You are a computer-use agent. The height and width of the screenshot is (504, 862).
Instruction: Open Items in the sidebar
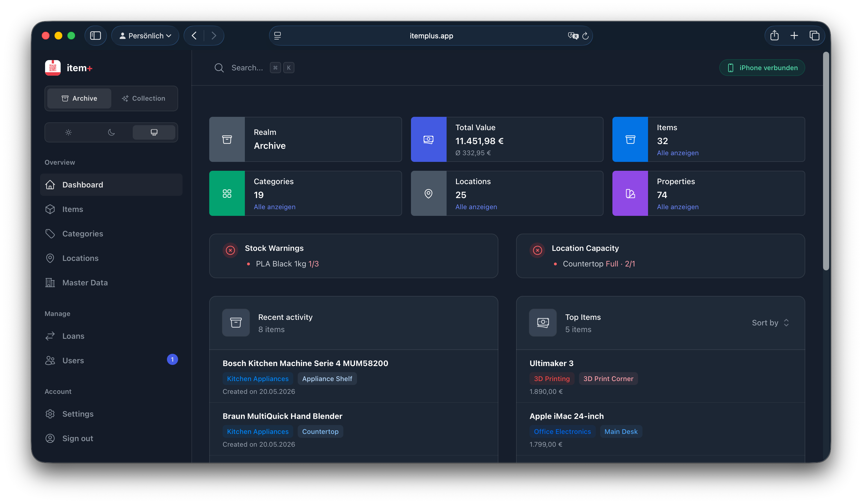click(111, 209)
